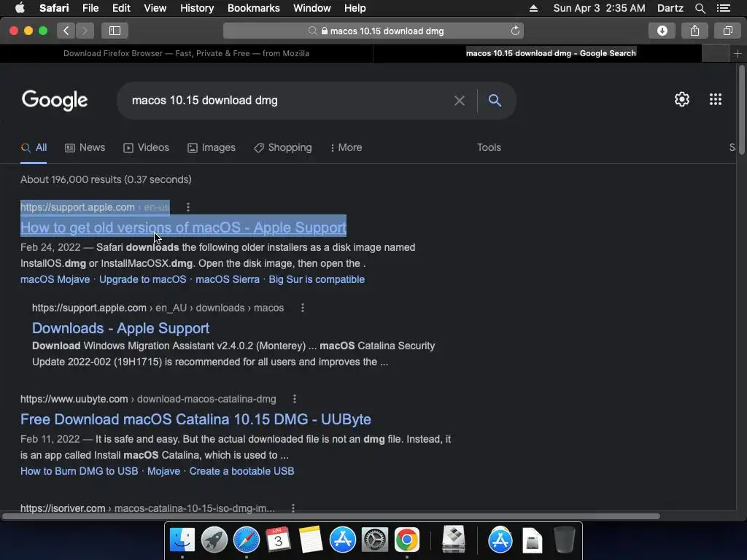Follow the How to Burn DMG to USB link
This screenshot has height=560, width=747.
click(79, 471)
